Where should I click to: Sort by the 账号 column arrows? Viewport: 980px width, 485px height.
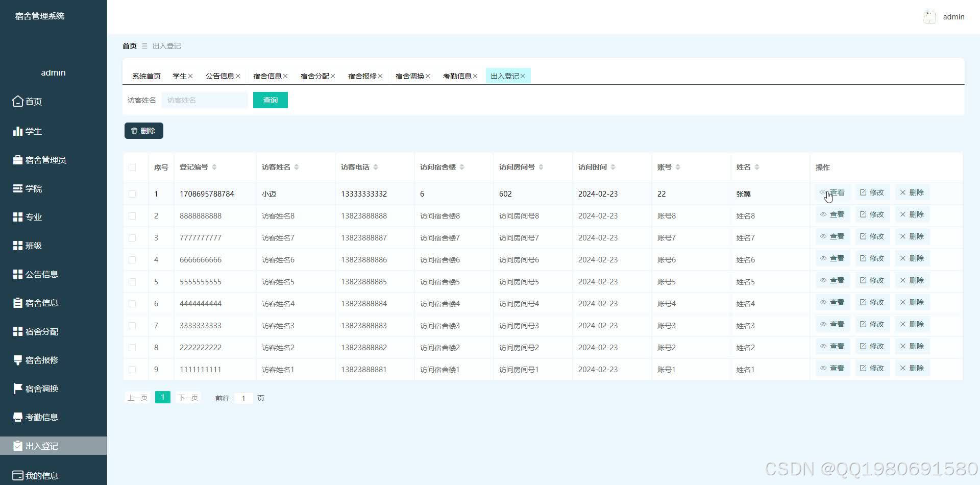(678, 167)
